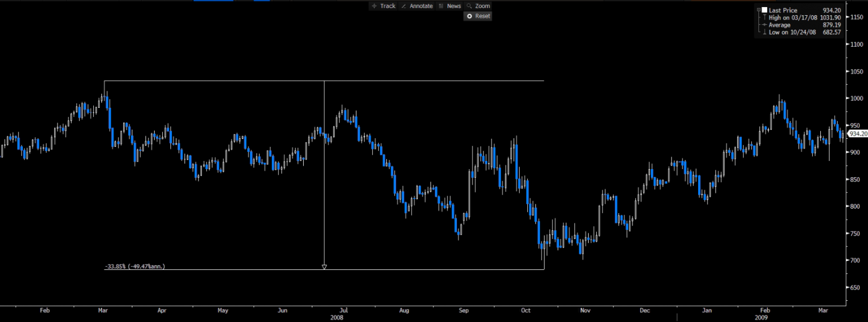The width and height of the screenshot is (868, 322).
Task: Show News on the chart
Action: (450, 6)
